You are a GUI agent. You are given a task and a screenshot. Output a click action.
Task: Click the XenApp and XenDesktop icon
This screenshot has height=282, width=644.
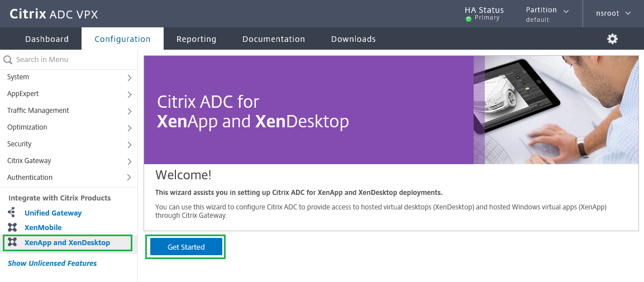[x=12, y=243]
